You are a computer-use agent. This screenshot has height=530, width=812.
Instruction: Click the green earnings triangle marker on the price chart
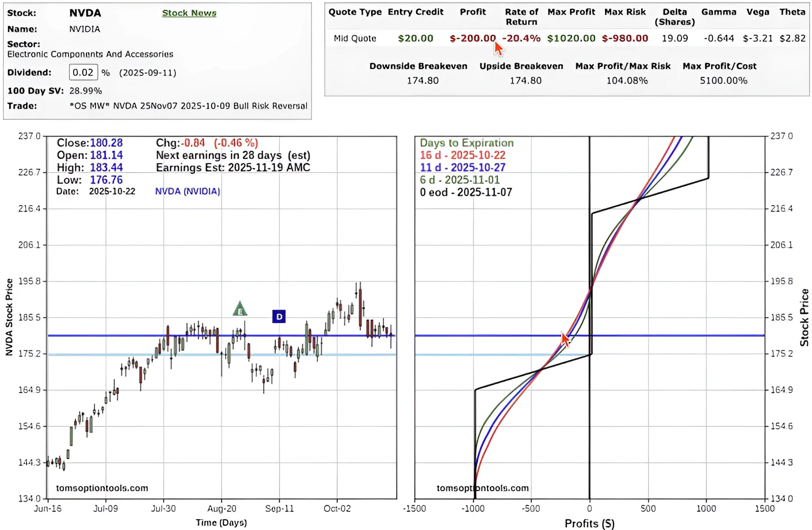point(240,308)
